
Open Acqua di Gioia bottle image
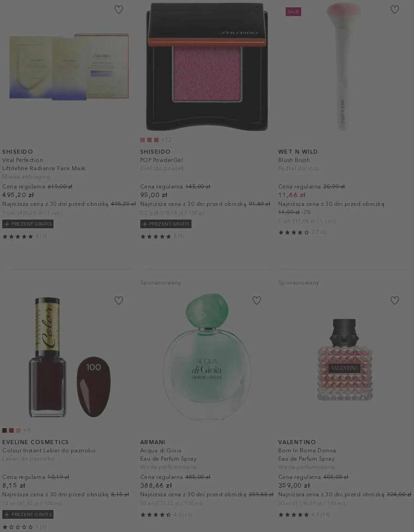(207, 357)
